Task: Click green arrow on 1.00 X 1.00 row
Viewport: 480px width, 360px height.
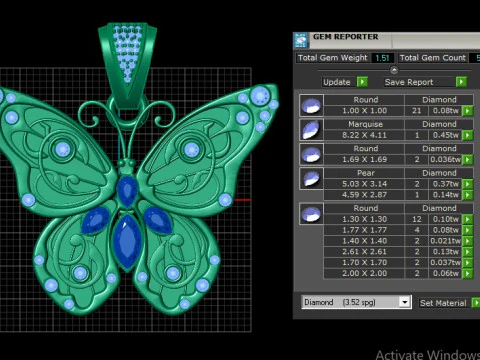Action: coord(467,111)
